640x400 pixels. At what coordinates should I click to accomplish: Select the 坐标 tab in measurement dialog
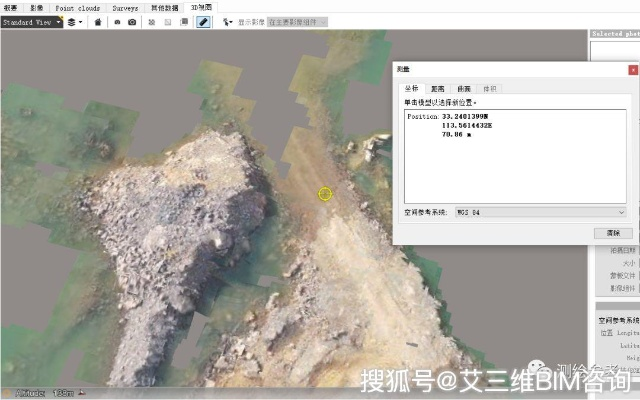[412, 88]
